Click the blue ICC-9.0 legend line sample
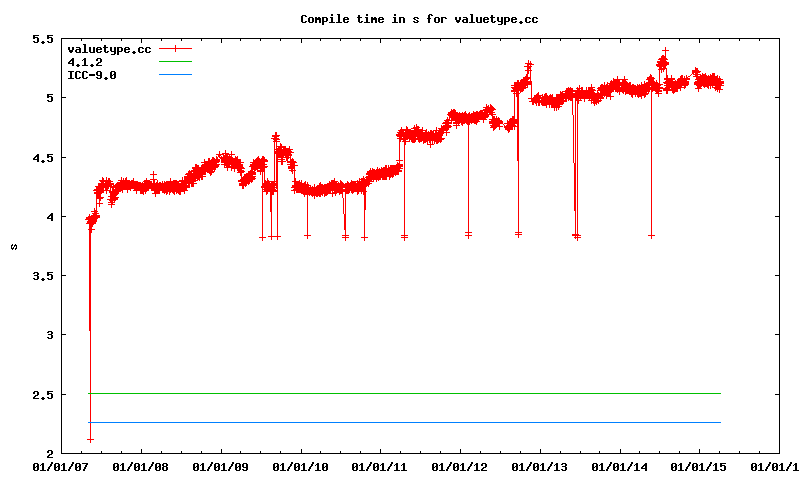Screen dimensions: 800x480 (x=174, y=75)
